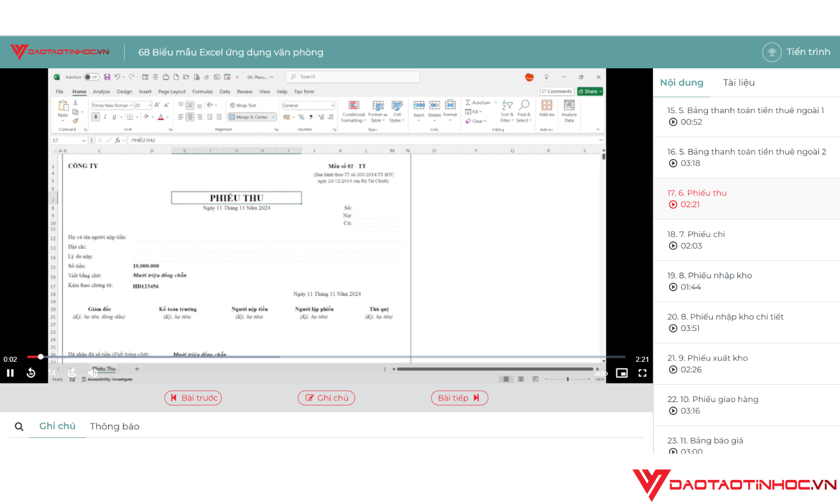Open the auto video quality menu
This screenshot has height=504, width=840.
[601, 373]
